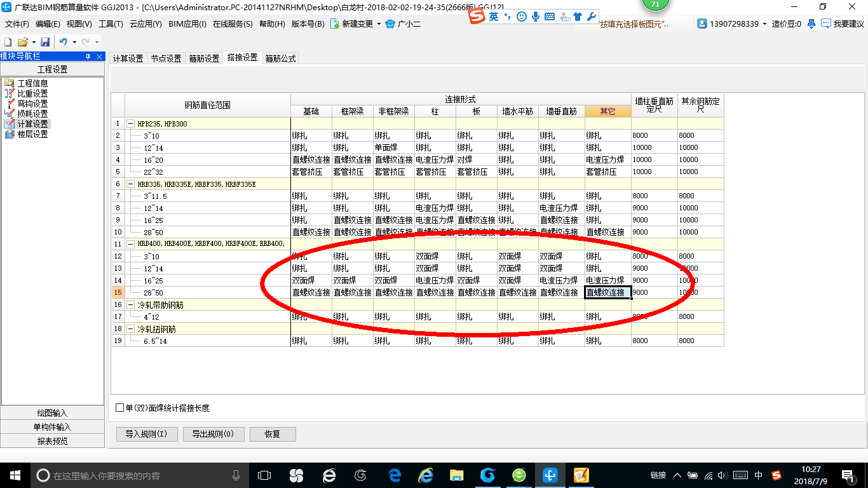The image size is (868, 488).
Task: Open Task View on the taskbar
Action: click(264, 475)
